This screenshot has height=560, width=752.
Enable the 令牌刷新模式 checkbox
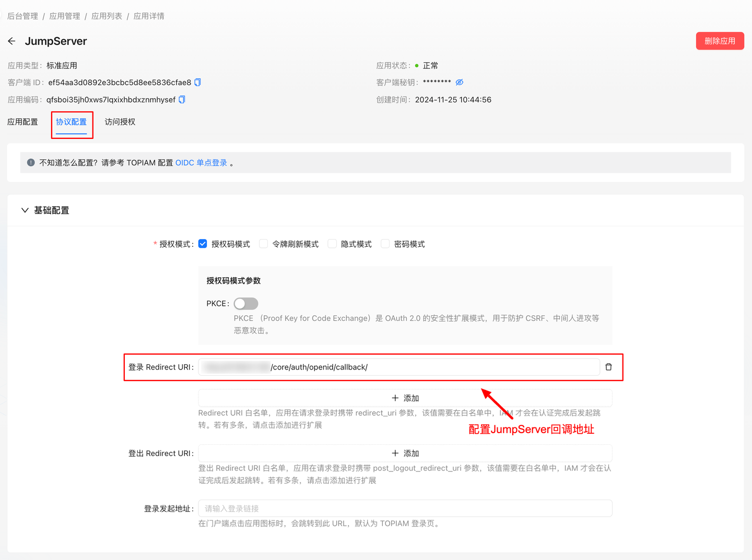264,244
